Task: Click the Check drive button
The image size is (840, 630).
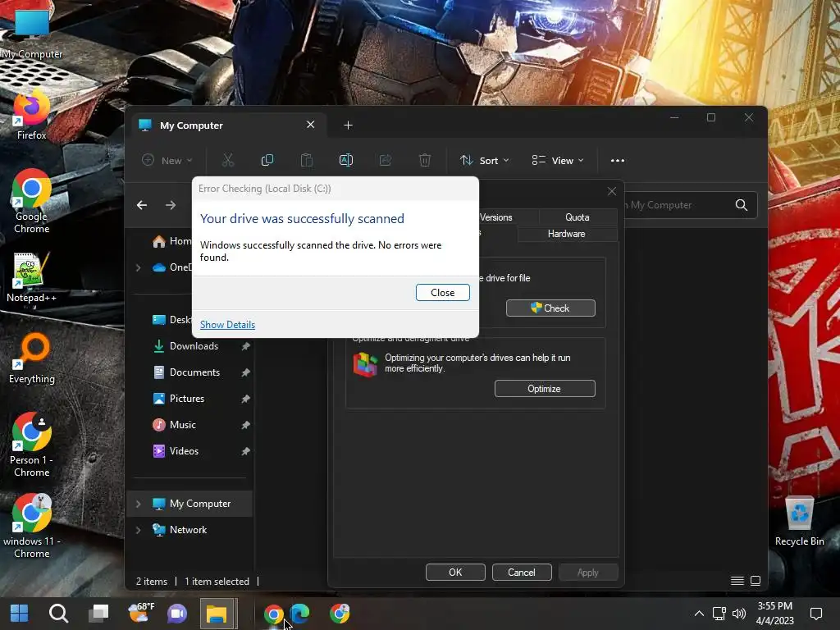Action: (x=550, y=308)
